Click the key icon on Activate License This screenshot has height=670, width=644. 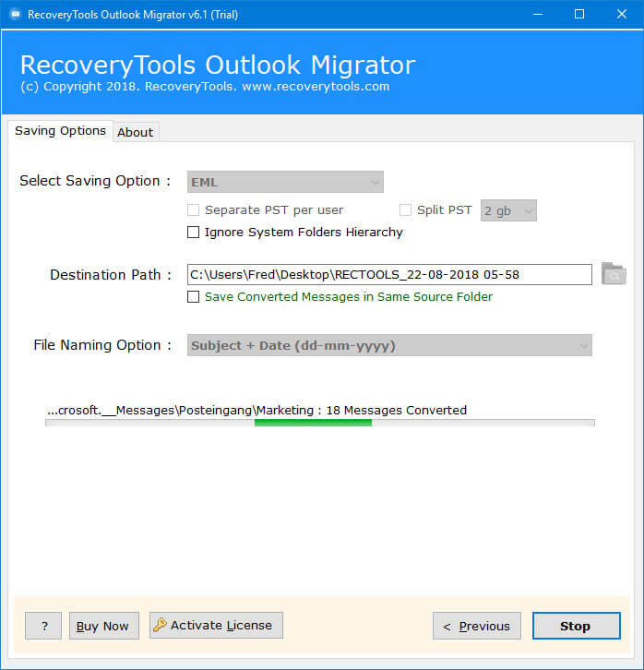click(x=160, y=626)
